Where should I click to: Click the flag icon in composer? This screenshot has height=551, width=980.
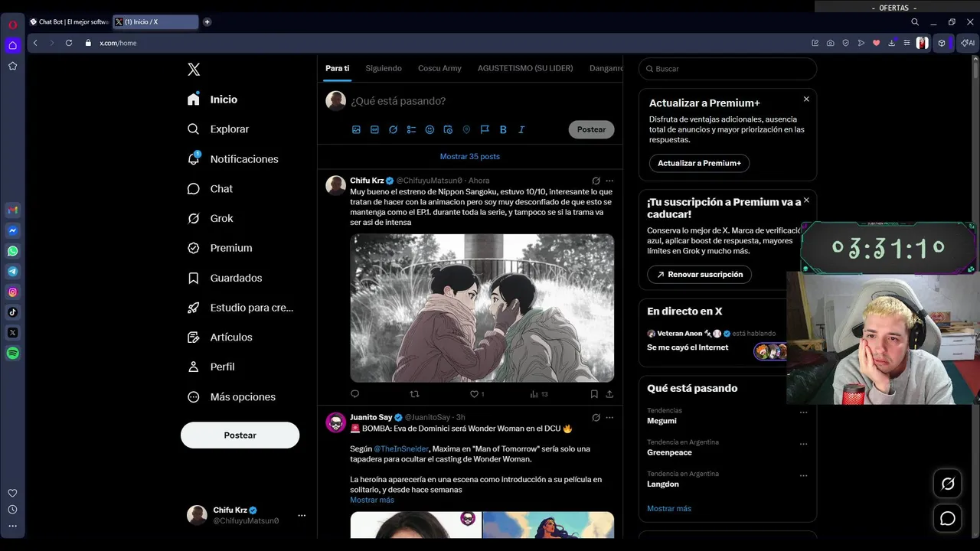[x=485, y=129]
